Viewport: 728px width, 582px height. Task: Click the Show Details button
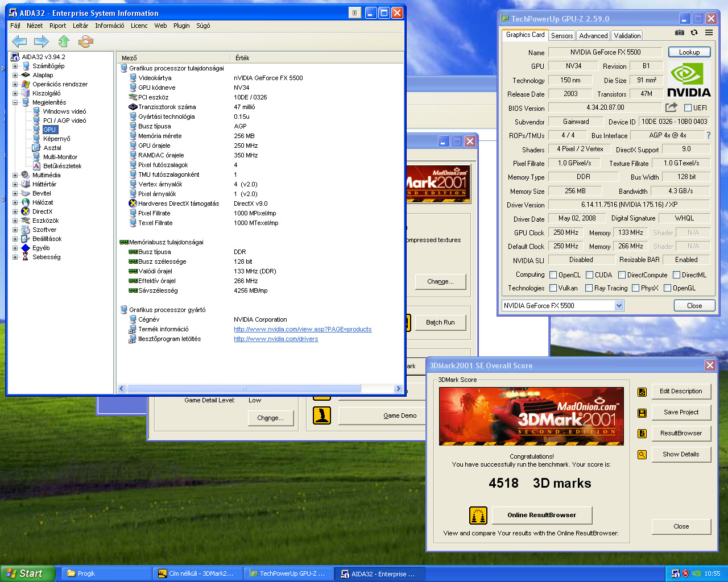pos(681,454)
